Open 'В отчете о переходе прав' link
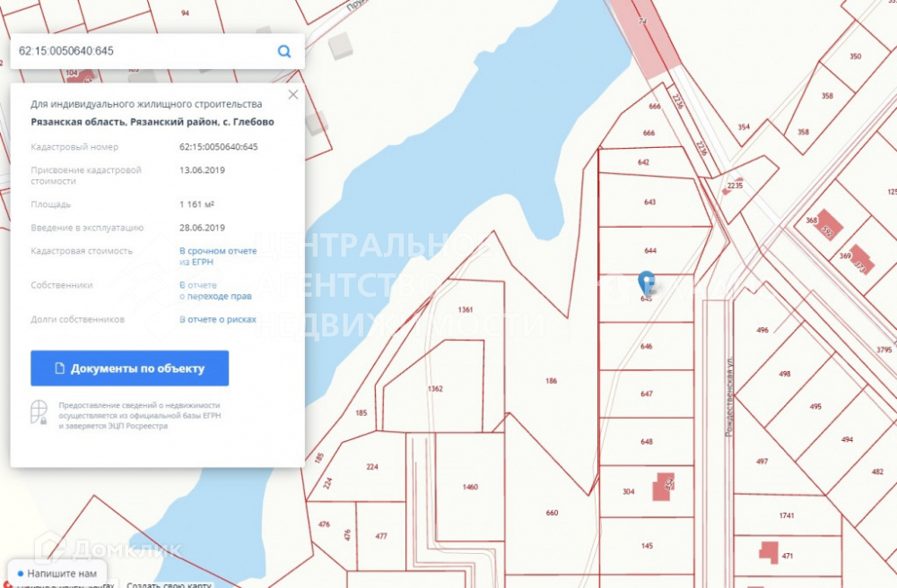This screenshot has height=588, width=897. coord(215,290)
